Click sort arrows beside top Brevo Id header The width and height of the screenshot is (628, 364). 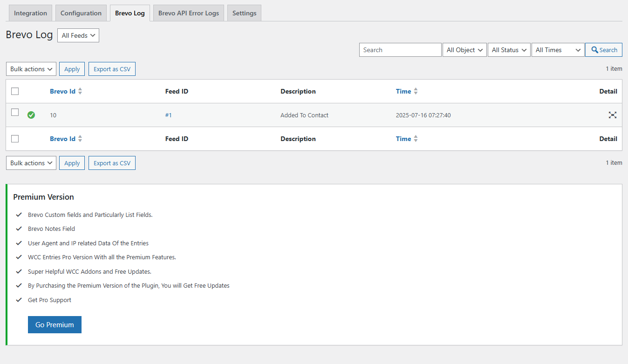(80, 91)
